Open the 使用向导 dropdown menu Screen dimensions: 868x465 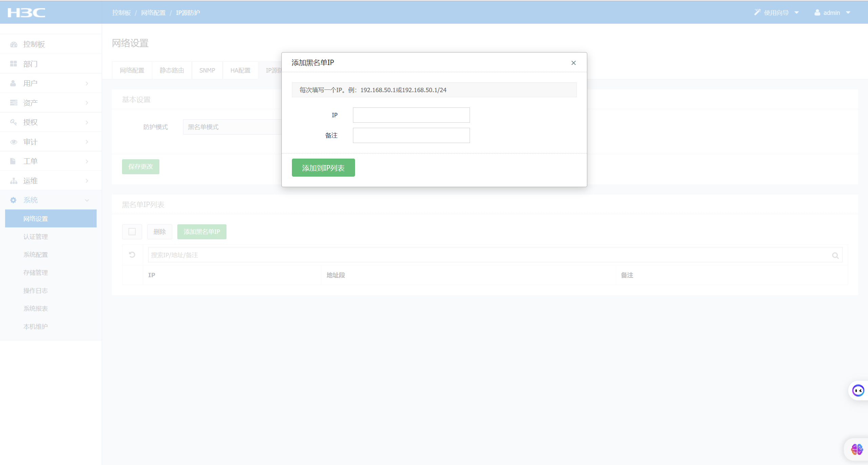[777, 13]
